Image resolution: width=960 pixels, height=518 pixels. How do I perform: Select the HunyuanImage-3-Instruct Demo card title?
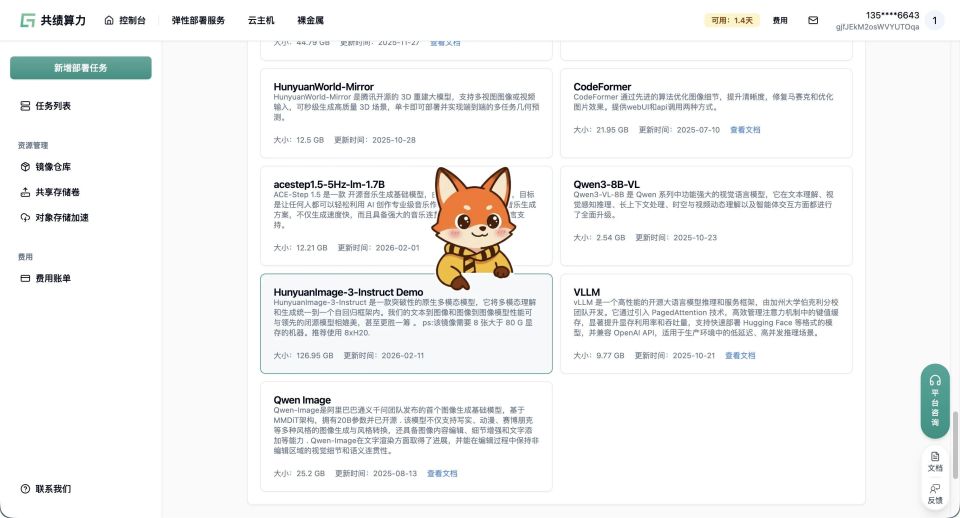[x=348, y=292]
